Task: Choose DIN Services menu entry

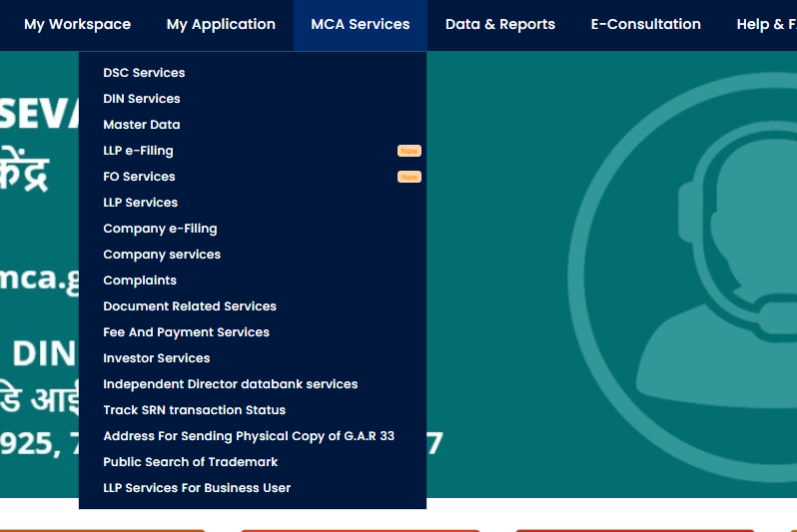Action: 142,99
